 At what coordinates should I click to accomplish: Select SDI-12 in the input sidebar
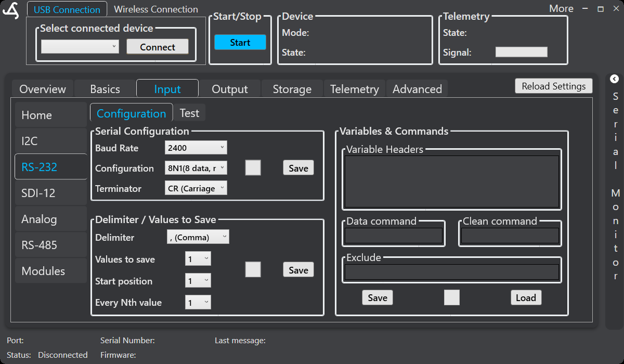click(x=51, y=193)
